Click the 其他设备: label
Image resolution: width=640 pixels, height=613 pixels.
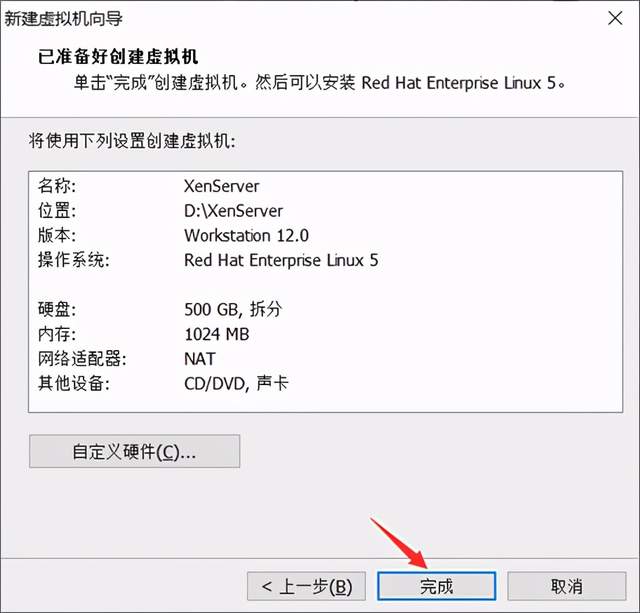click(74, 383)
